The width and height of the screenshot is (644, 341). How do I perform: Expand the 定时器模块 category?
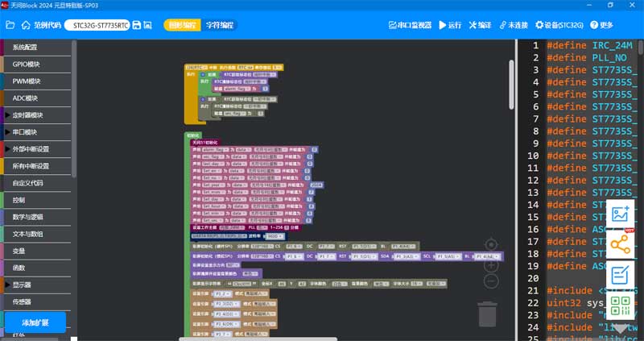(37, 115)
